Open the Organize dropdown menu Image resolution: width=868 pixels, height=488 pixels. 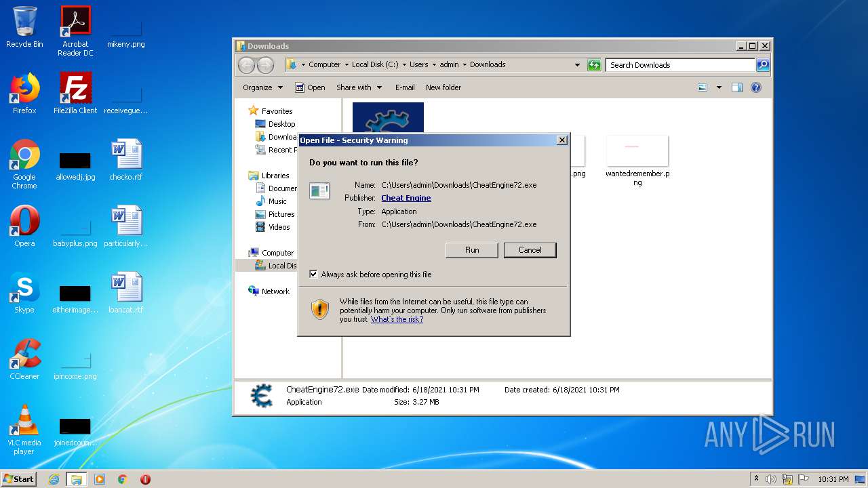click(x=262, y=87)
